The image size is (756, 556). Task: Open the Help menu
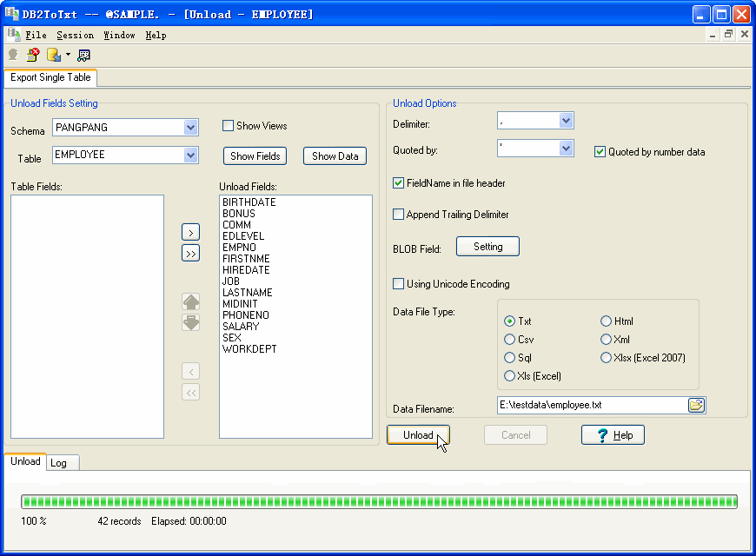pyautogui.click(x=156, y=35)
